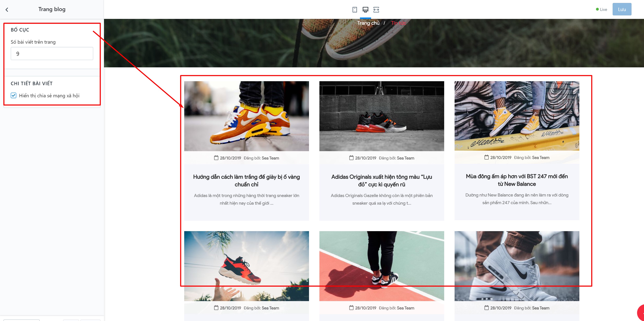This screenshot has height=321, width=644.
Task: Click the CHI TIẾT BÀI VIẾT section heading
Action: coord(32,83)
